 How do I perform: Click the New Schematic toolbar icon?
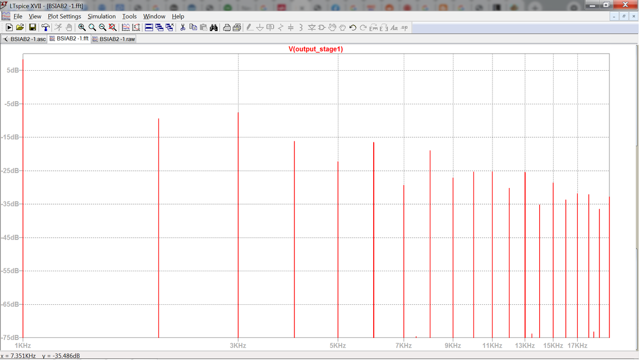[x=9, y=28]
